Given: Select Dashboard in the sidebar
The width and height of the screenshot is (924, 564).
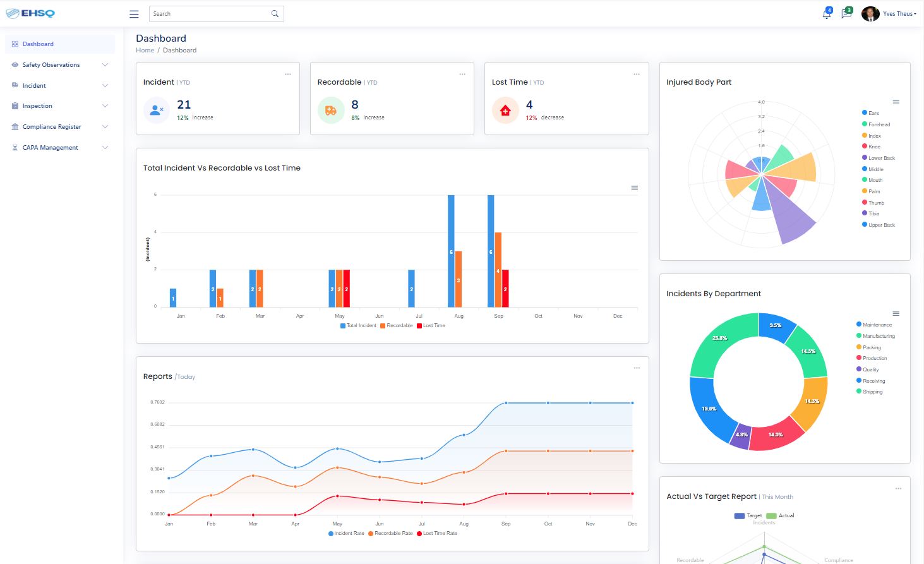Looking at the screenshot, I should pyautogui.click(x=38, y=44).
